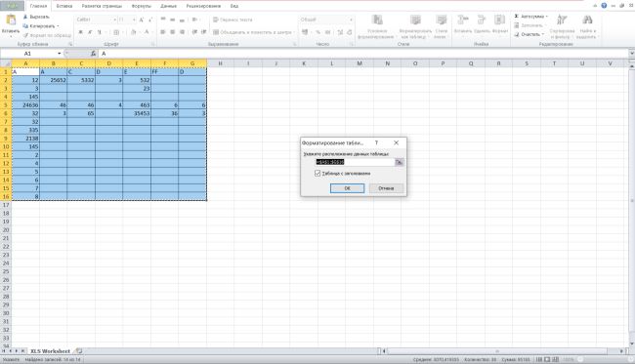635x364 pixels.
Task: Switch to the Формулы (Formulas) tab
Action: pos(142,6)
